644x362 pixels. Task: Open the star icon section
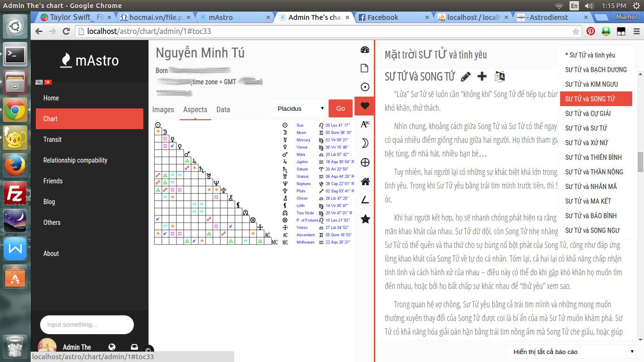(364, 219)
